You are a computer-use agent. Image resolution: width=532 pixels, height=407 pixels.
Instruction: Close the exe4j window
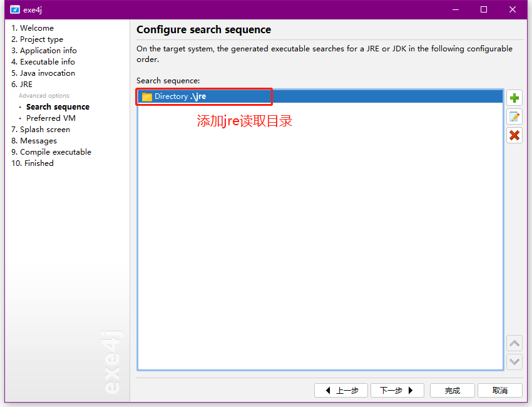(x=513, y=9)
